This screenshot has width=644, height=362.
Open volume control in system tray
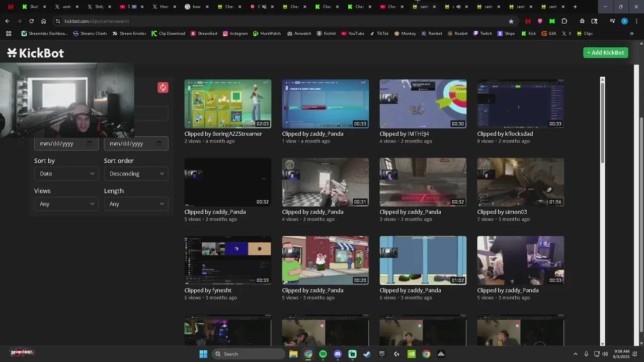click(605, 354)
